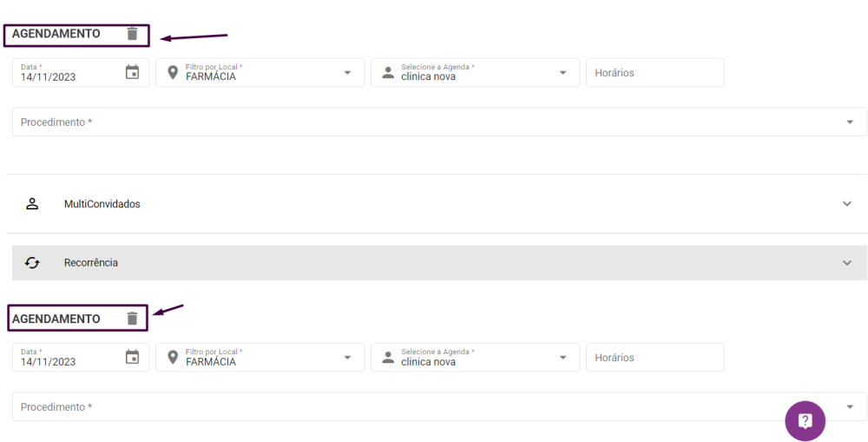Click location pin icon in first Filtro por Local
Viewport: 868px width, 442px height.
[x=173, y=72]
